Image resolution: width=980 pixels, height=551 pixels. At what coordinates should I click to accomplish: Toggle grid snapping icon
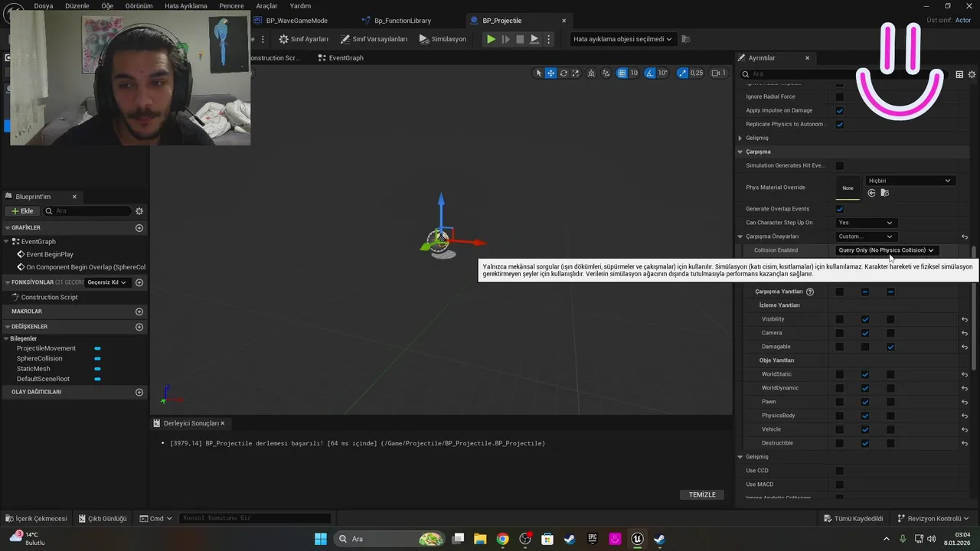pyautogui.click(x=622, y=73)
